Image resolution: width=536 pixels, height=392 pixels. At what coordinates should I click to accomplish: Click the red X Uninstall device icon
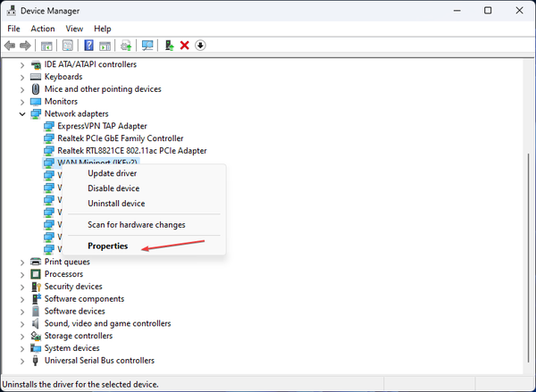185,46
